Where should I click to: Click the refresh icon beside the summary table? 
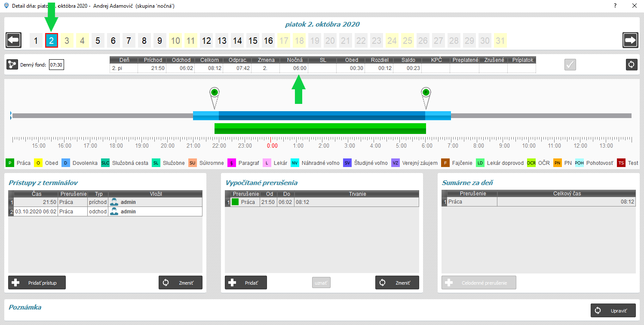(x=631, y=64)
